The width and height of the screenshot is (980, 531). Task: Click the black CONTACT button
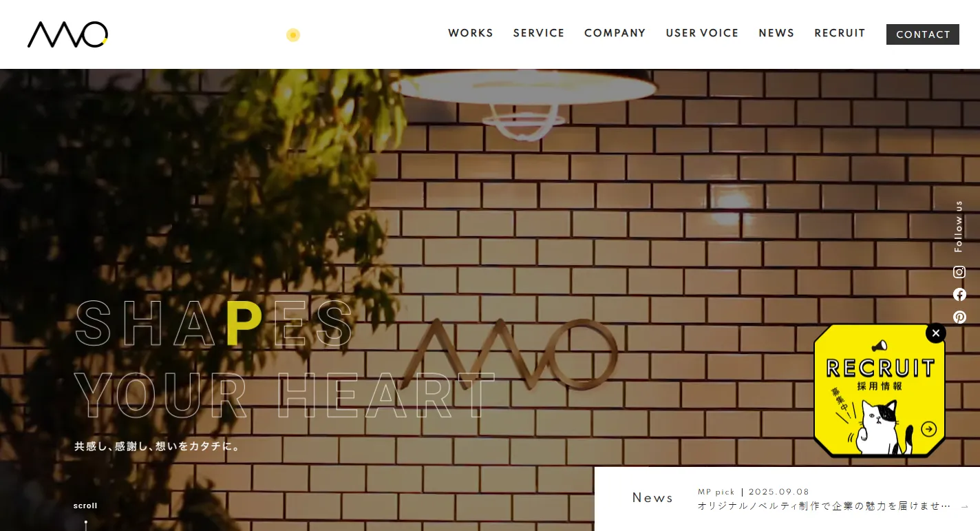tap(923, 34)
